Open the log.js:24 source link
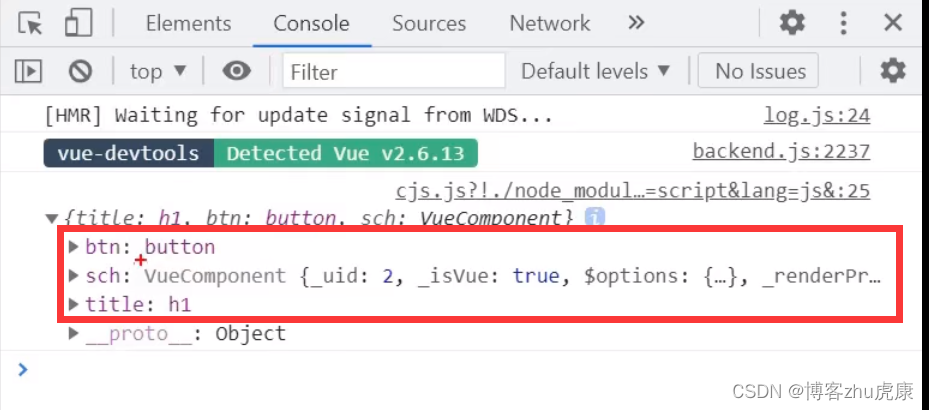The height and width of the screenshot is (410, 929). [816, 115]
